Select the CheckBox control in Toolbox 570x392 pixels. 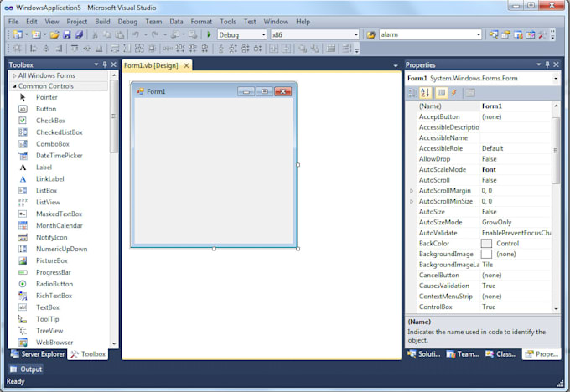tap(50, 121)
